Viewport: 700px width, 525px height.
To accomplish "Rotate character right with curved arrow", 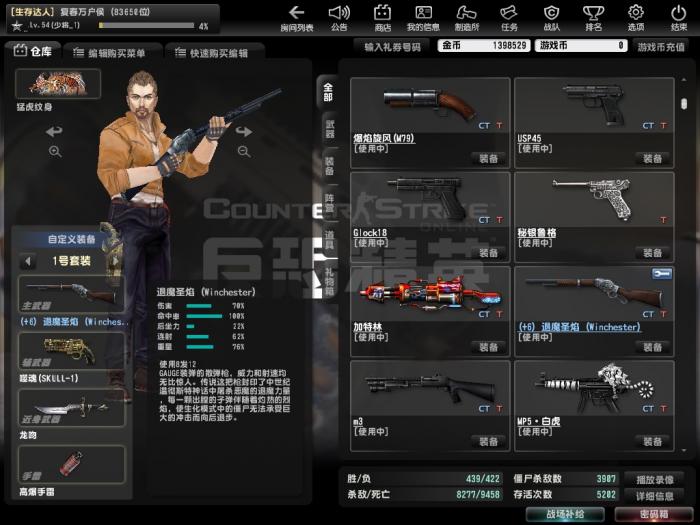I will pos(244,131).
